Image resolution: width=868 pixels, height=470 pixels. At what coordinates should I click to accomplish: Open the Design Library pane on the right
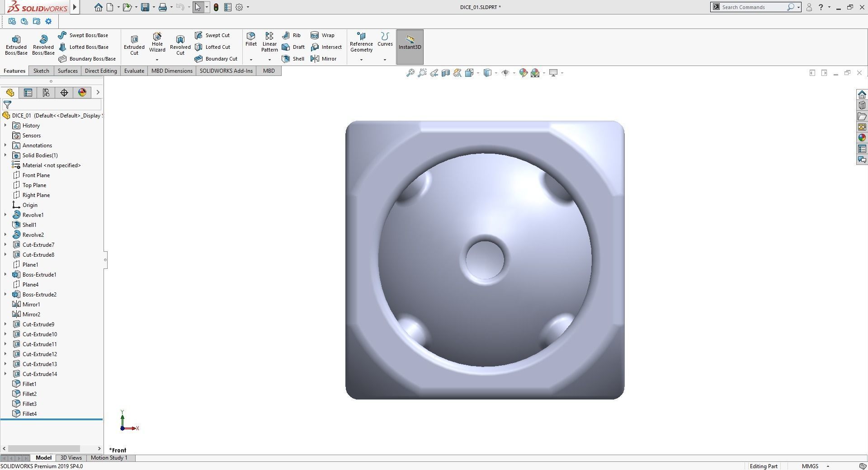pos(862,105)
